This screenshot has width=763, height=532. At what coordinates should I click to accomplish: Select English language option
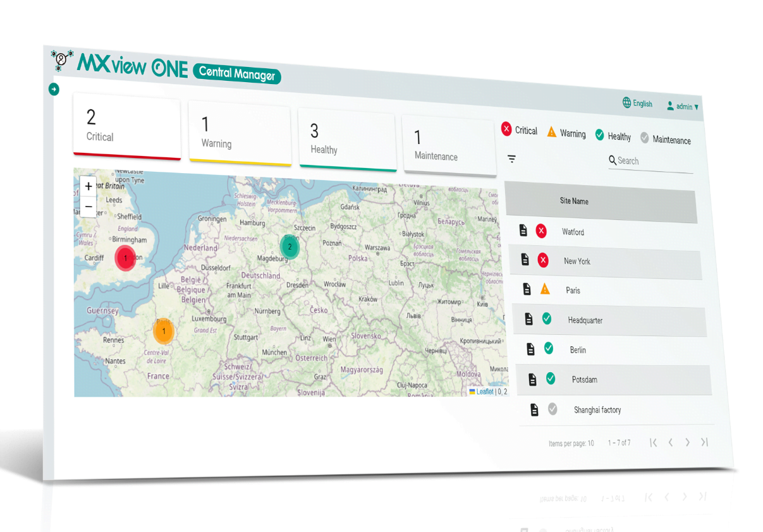(x=642, y=104)
